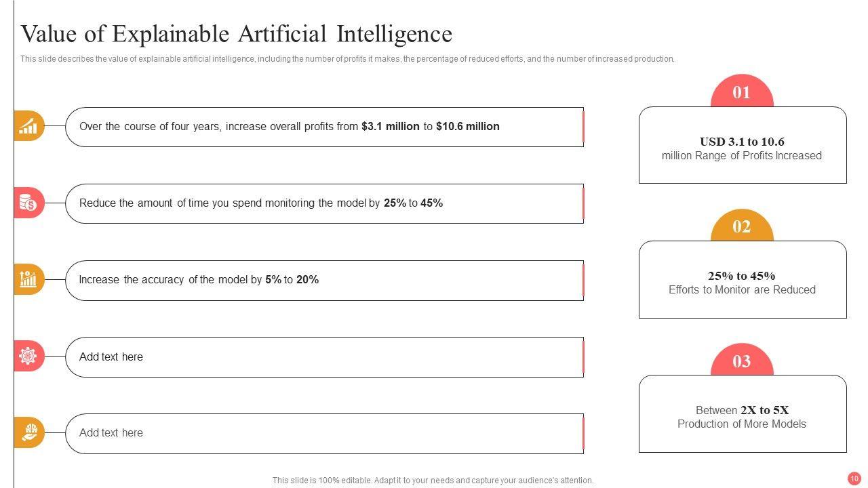This screenshot has height=488, width=868.
Task: Select the overall profits increase text box
Action: coord(324,127)
